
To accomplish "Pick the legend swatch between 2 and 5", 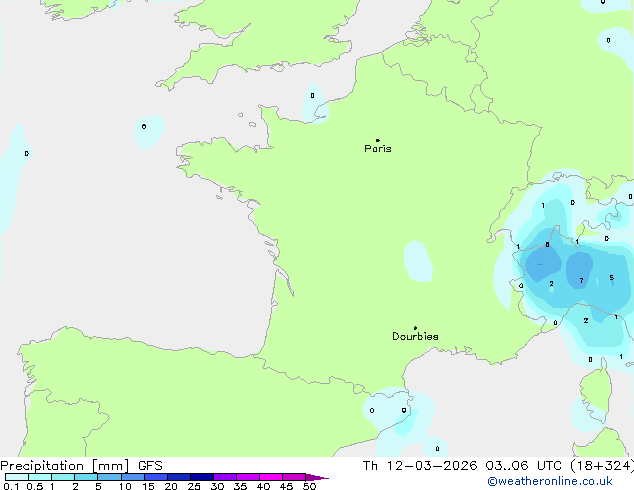I will (87, 477).
